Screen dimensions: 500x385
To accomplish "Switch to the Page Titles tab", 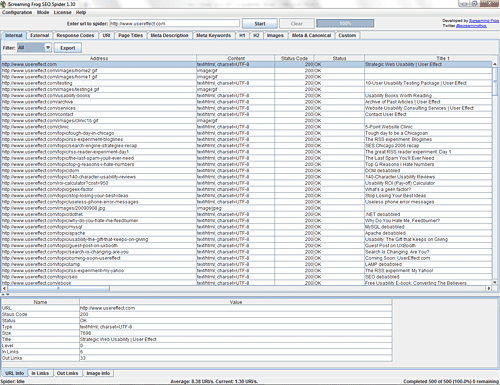I will point(130,35).
